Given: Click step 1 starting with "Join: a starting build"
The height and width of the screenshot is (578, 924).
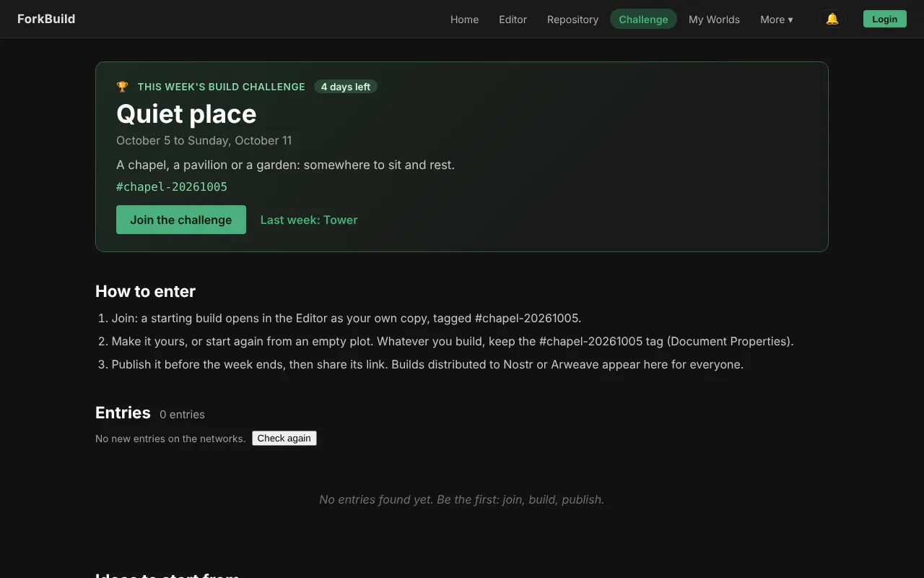Looking at the screenshot, I should [346, 318].
